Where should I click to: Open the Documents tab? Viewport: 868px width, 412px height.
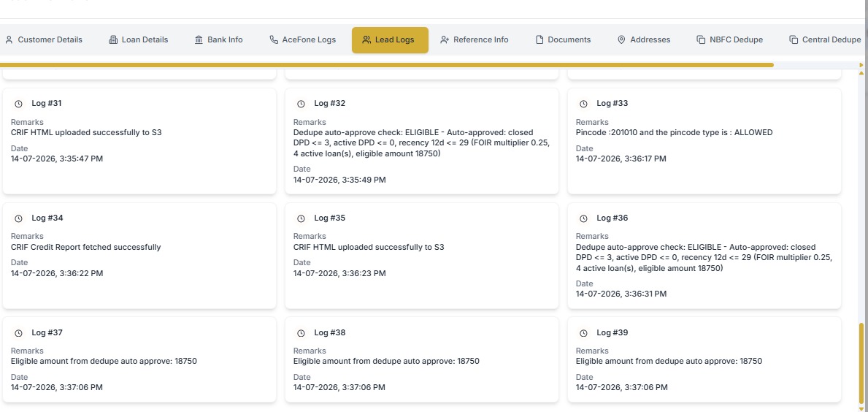(563, 40)
